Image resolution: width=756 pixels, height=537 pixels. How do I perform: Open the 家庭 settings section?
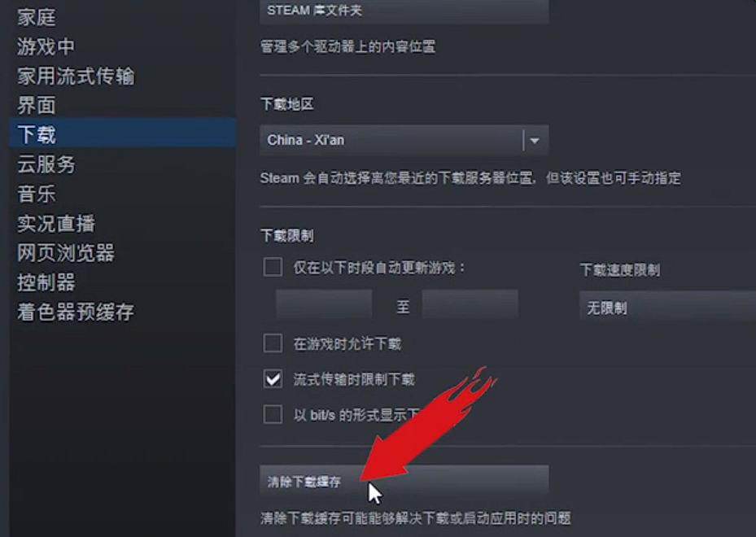(37, 17)
